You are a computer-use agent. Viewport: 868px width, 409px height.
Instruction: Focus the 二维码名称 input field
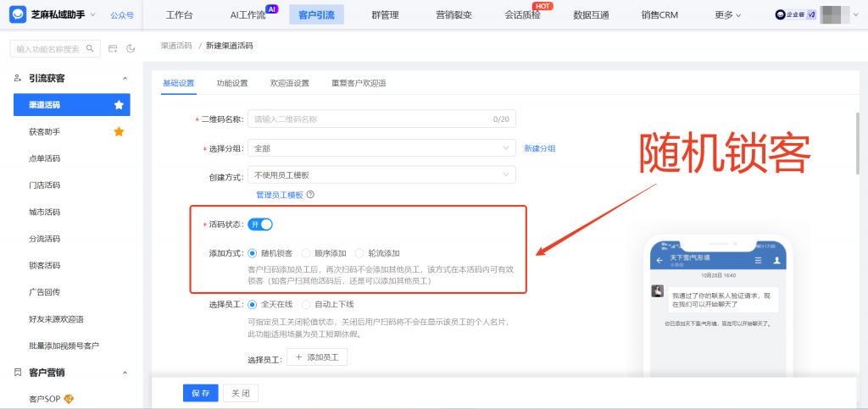coord(382,119)
